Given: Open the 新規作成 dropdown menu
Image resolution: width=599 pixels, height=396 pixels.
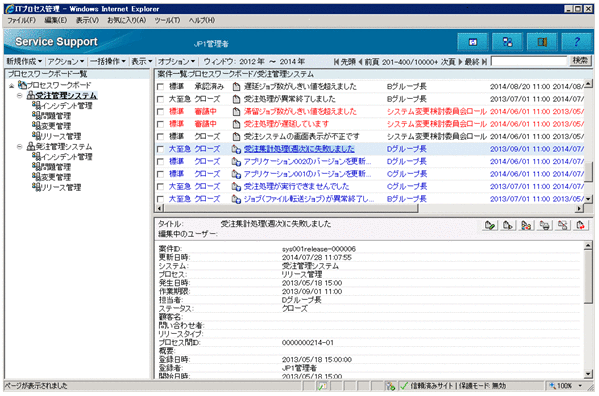Looking at the screenshot, I should [x=24, y=61].
